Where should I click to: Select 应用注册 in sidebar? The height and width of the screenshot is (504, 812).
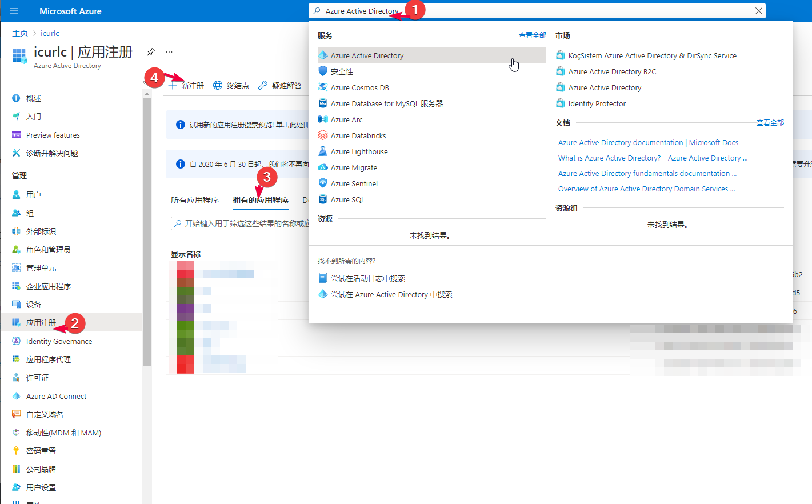pyautogui.click(x=71, y=323)
